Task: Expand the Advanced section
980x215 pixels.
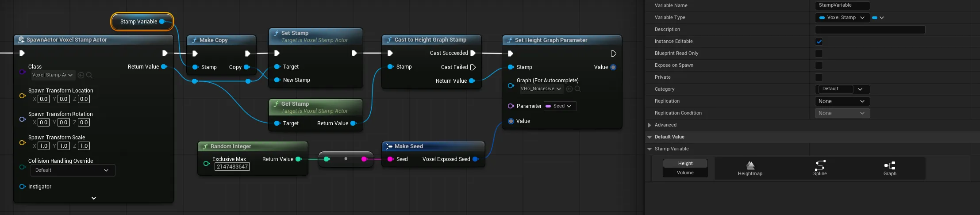Action: [x=649, y=125]
